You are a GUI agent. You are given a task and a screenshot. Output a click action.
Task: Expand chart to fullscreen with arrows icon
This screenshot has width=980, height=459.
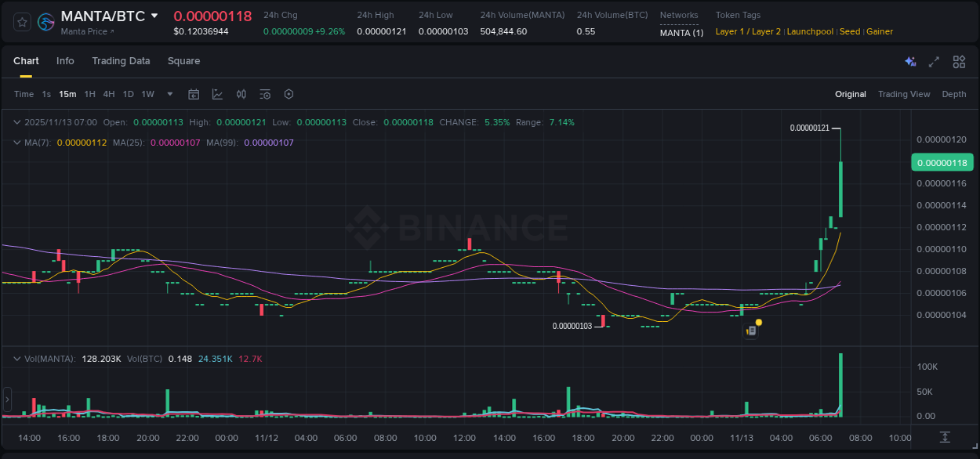pos(934,61)
